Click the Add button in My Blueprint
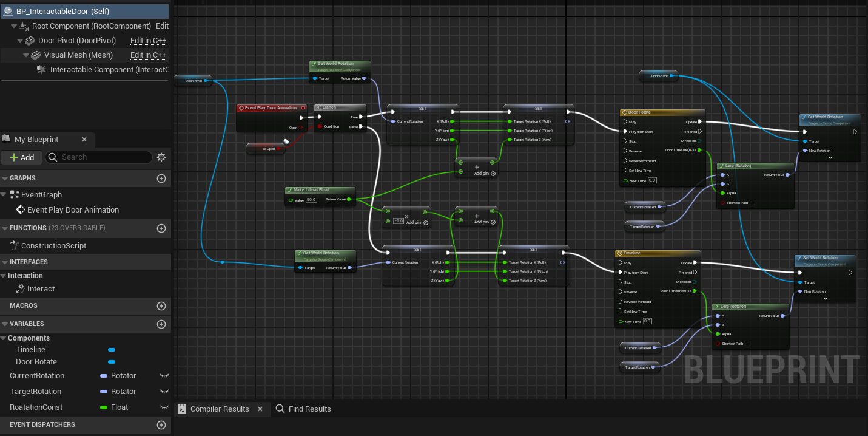 21,157
